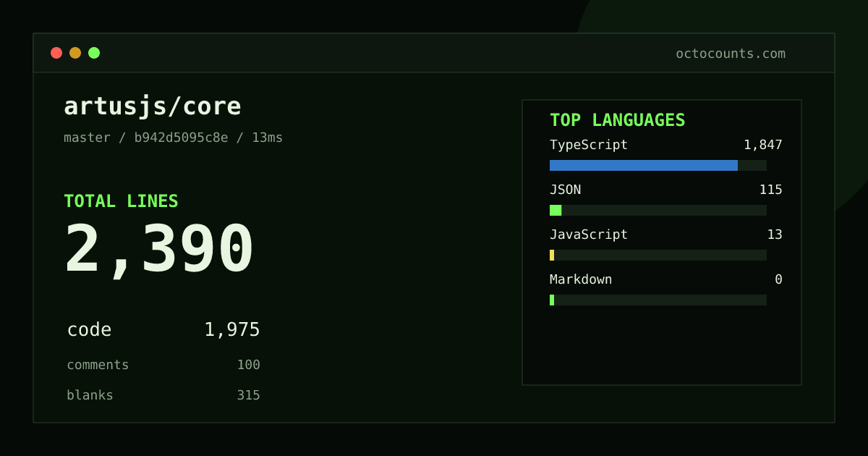Image resolution: width=868 pixels, height=456 pixels.
Task: Click the 1,847 TypeScript count
Action: pyautogui.click(x=763, y=145)
